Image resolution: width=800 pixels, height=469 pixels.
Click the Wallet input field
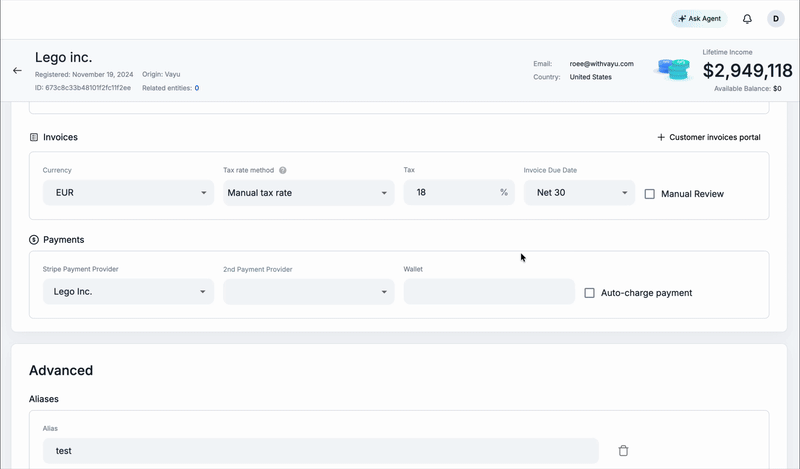[489, 291]
